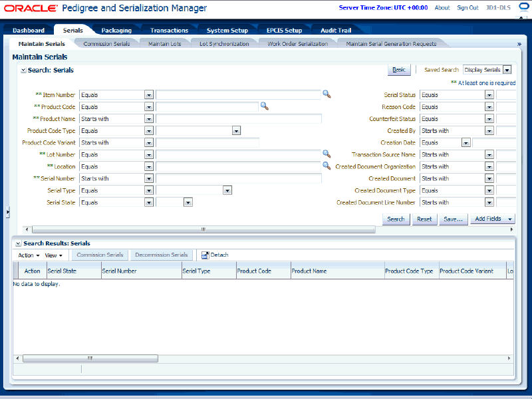Open Lot Number search lookup icon
Screen dimensions: 532x399
click(327, 154)
